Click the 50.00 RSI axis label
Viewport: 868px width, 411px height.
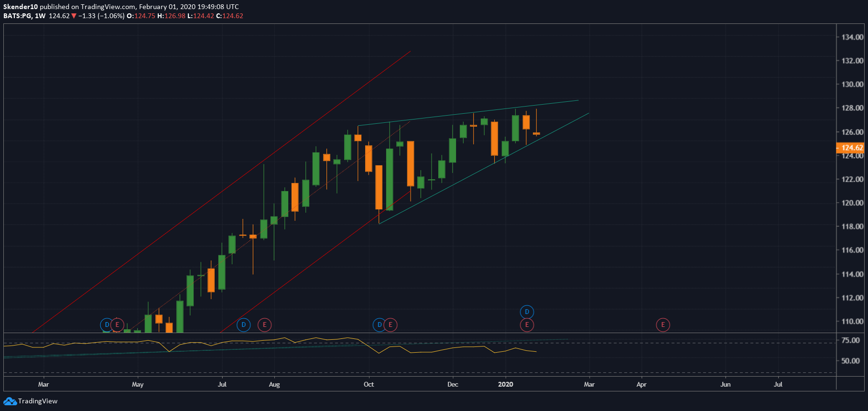tap(851, 361)
